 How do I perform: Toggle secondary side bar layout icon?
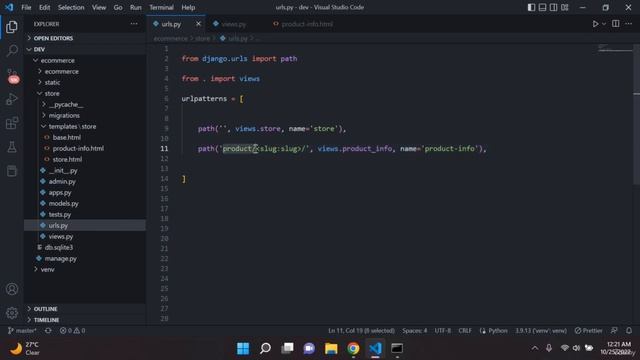pos(553,7)
